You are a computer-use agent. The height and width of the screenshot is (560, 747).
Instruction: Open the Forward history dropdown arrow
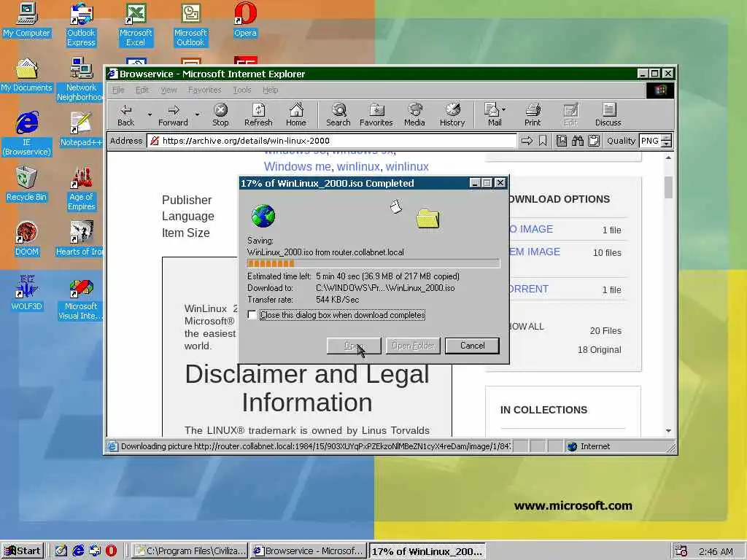197,114
